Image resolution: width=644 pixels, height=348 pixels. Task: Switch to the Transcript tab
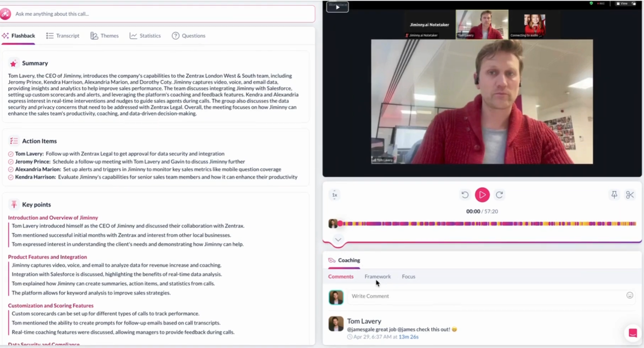point(63,36)
